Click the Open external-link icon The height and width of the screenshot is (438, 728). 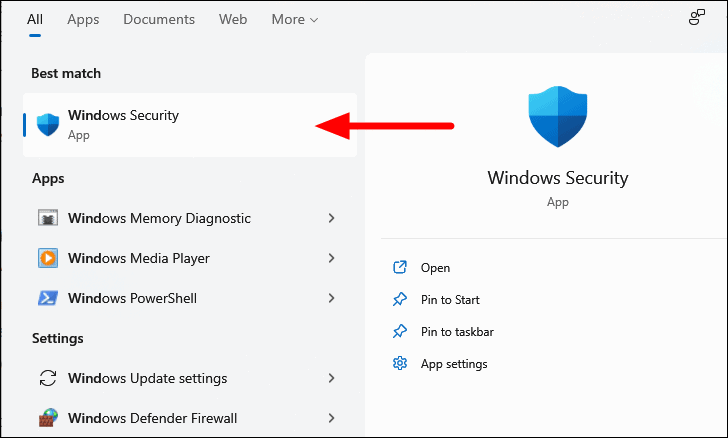click(400, 267)
